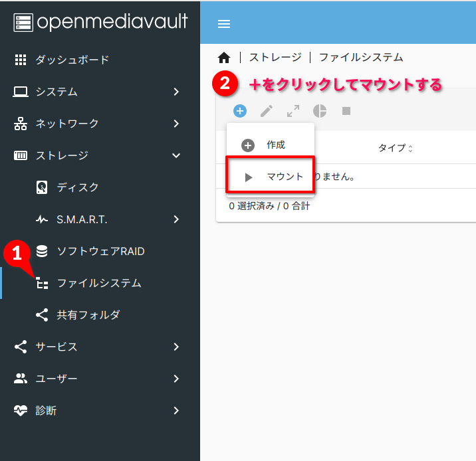476x461 pixels.
Task: Click the network topology icon
Action: (21, 124)
